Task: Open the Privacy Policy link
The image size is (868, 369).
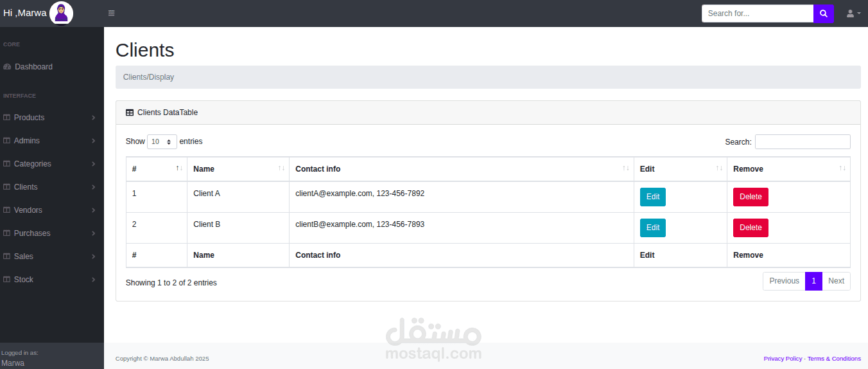Action: pos(783,359)
